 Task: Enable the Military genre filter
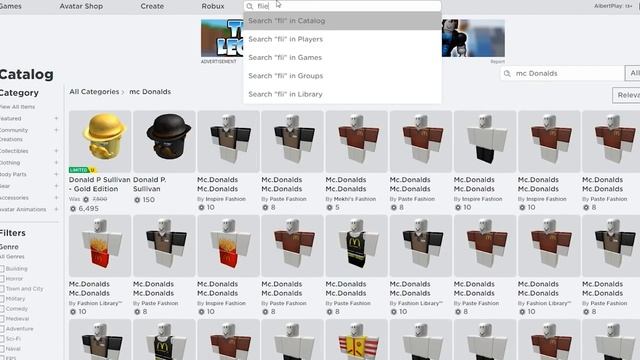(2, 298)
